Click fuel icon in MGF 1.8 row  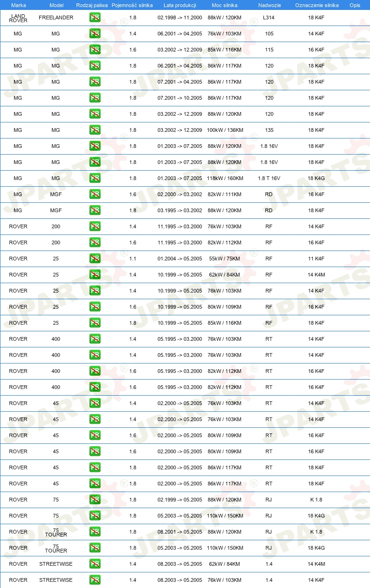(x=95, y=210)
